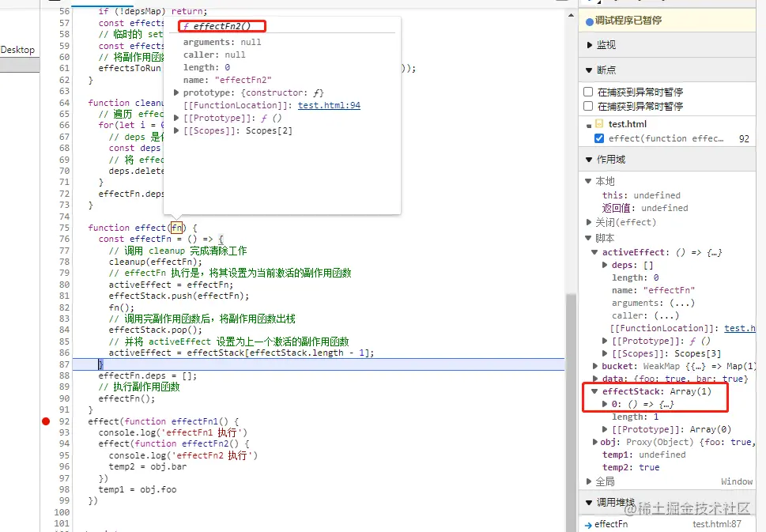
Task: Click the arguments: (...) getter under activeEffect
Action: click(653, 303)
